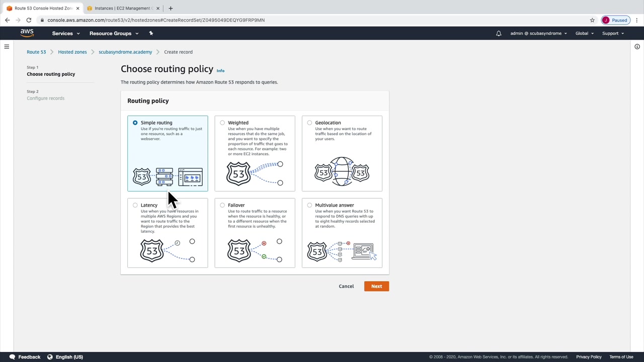Open the Privacy Policy link
Image resolution: width=644 pixels, height=362 pixels.
(x=589, y=357)
